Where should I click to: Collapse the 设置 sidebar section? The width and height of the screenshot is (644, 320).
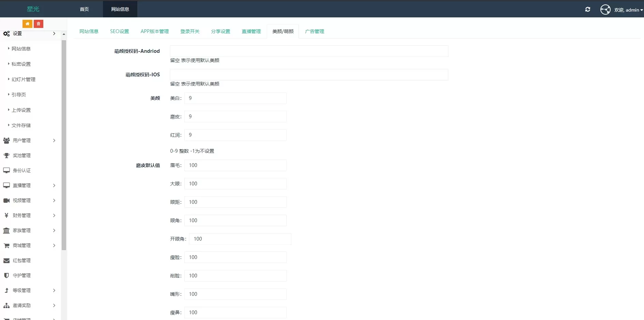click(29, 34)
